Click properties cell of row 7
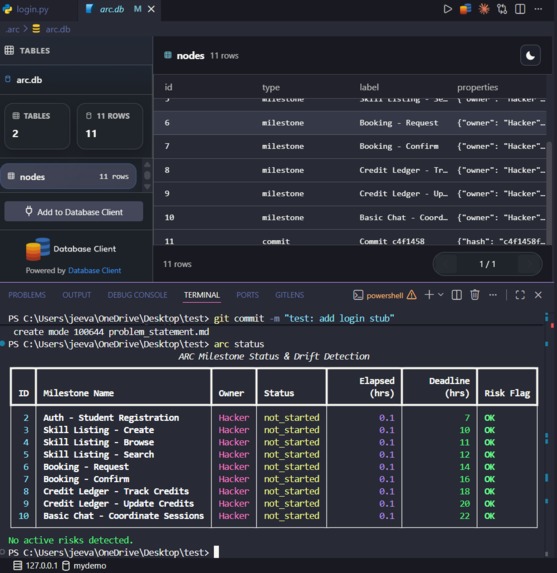557x573 pixels. [x=501, y=146]
